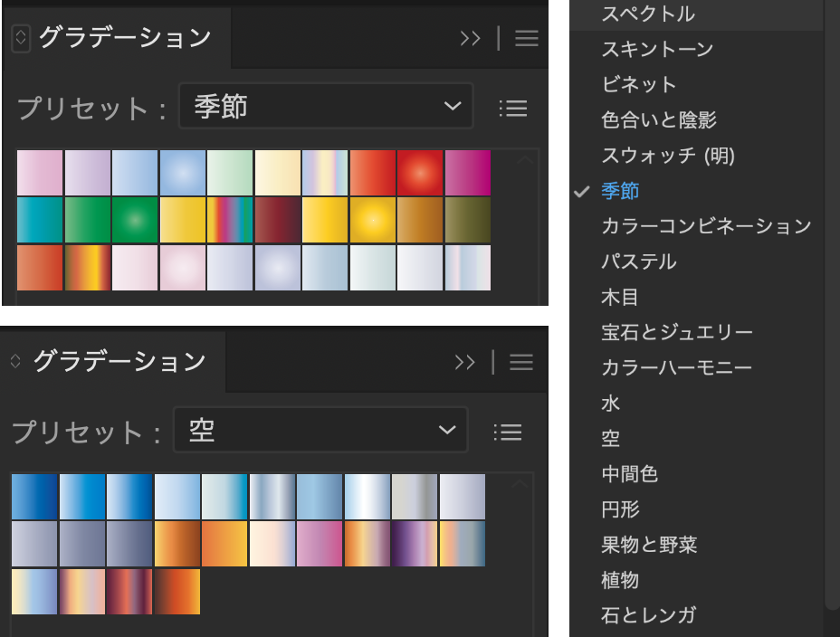
Task: Open list view options beside 空 preset
Action: pos(507,432)
